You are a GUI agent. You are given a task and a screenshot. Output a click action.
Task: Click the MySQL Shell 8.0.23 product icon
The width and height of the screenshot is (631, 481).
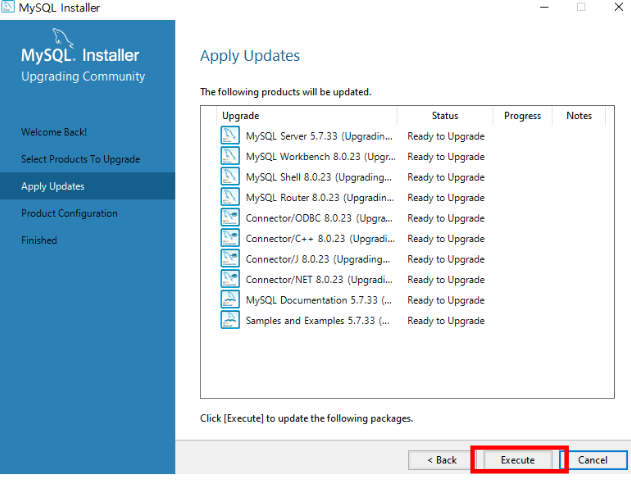230,177
